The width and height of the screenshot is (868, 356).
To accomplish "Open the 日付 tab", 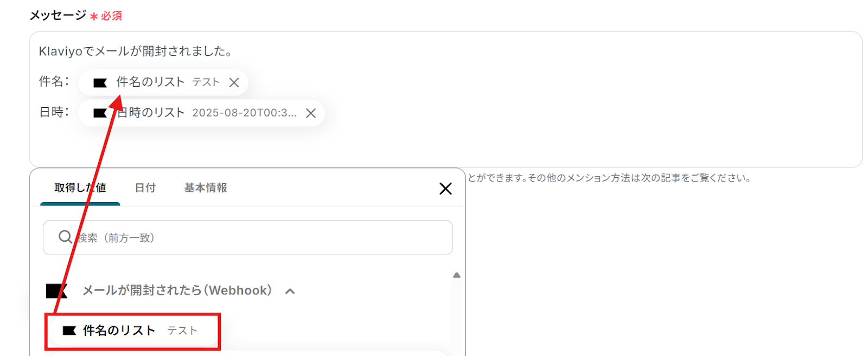I will coord(145,188).
